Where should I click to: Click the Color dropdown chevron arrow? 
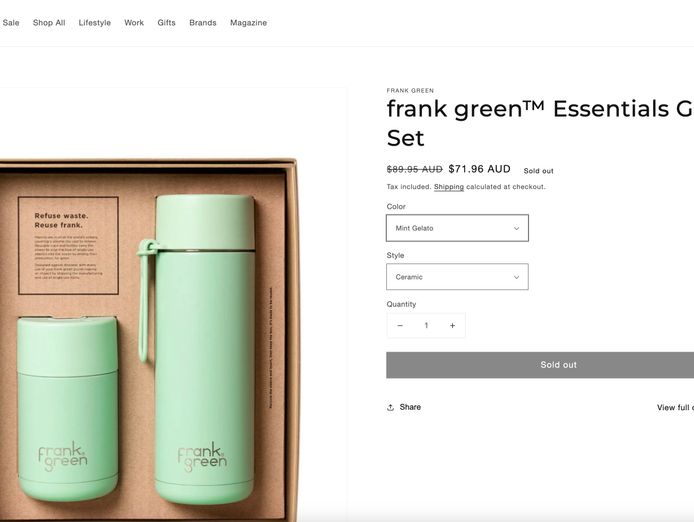coord(516,228)
